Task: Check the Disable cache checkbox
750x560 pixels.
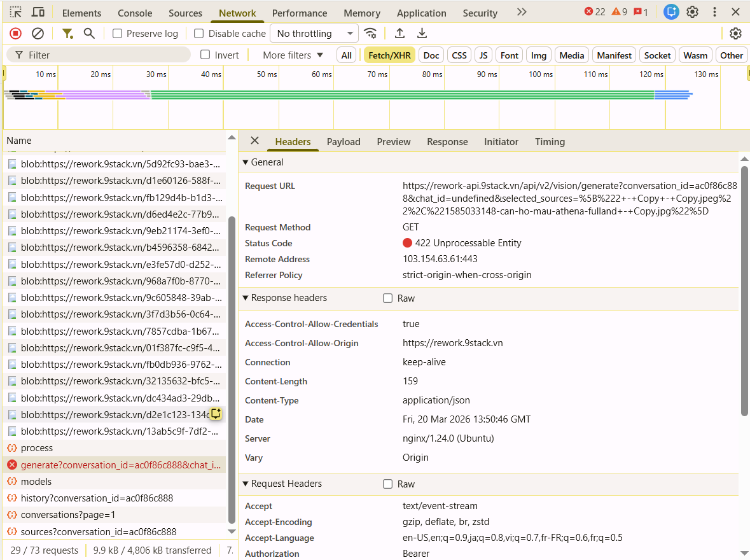Action: click(x=199, y=34)
